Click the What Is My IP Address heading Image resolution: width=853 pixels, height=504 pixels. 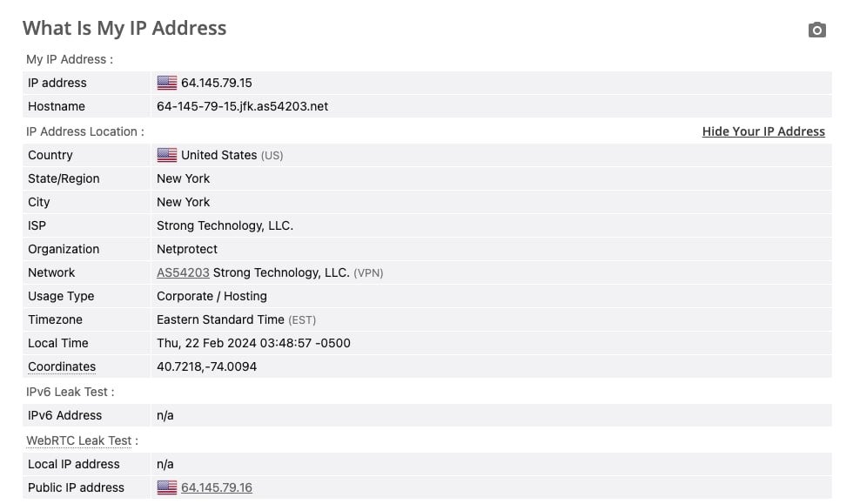124,28
